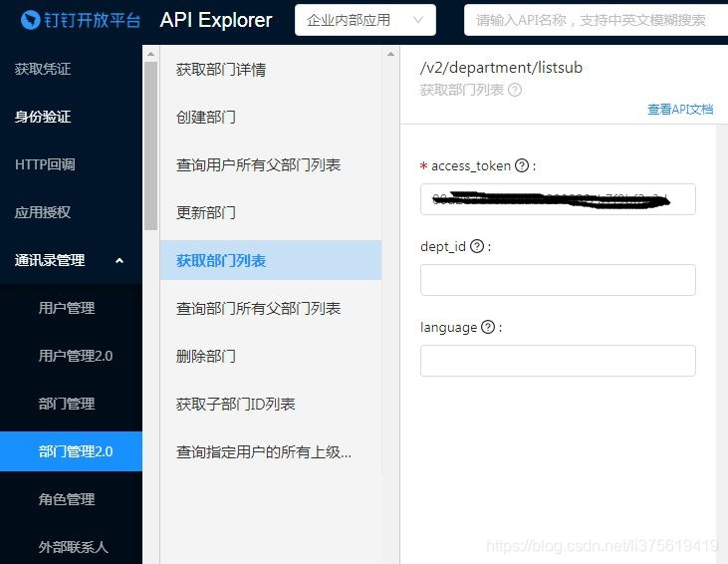Click help icon next to 获取部门列表 subtitle

pyautogui.click(x=515, y=90)
